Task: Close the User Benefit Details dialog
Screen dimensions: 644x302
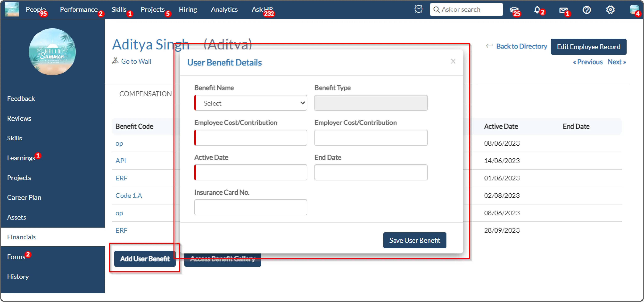Action: point(453,61)
